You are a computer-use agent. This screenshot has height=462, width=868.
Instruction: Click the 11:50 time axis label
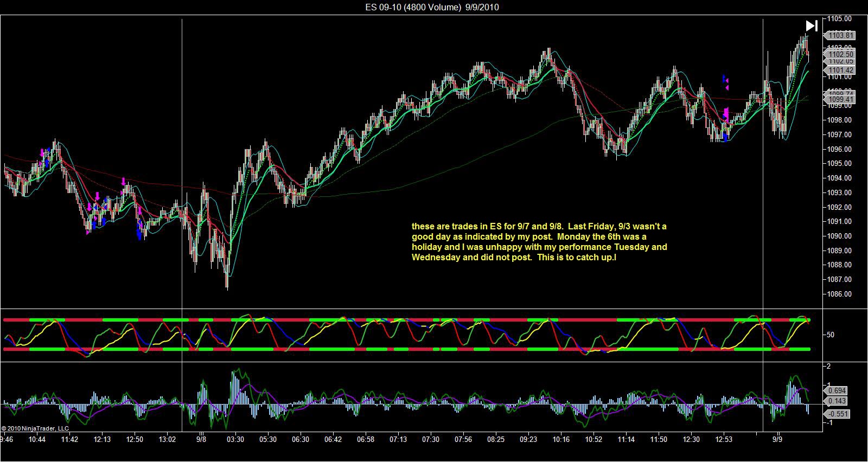tap(659, 439)
